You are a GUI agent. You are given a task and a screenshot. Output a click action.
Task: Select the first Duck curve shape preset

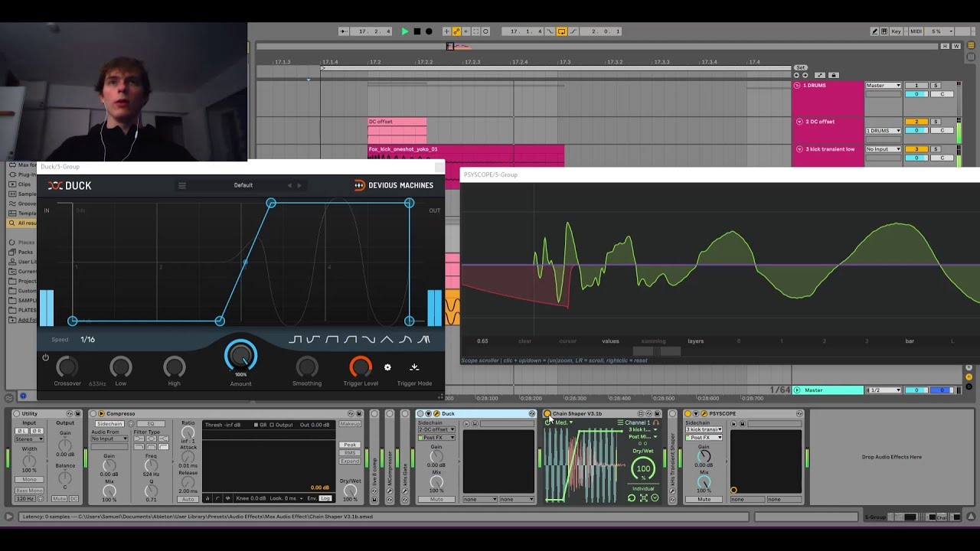click(295, 340)
